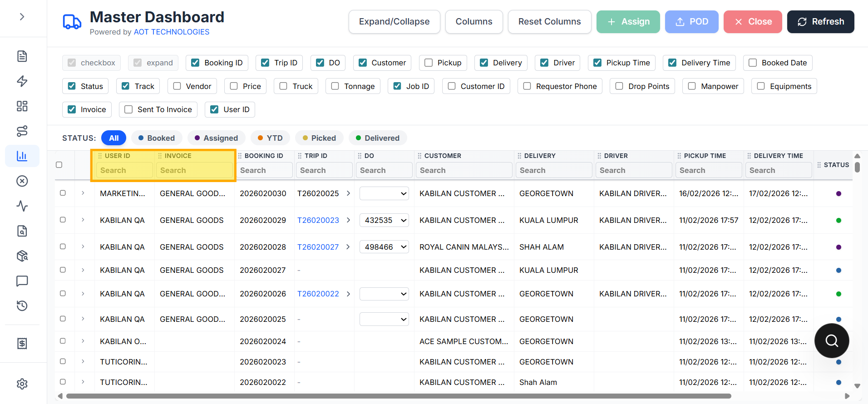
Task: Click the horizontal scrollbar under the table
Action: [399, 396]
